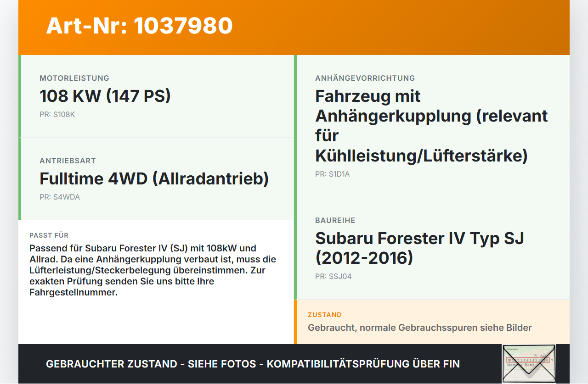The width and height of the screenshot is (588, 384).
Task: Click the Art-Nr: 1037980 heading
Action: tap(140, 26)
